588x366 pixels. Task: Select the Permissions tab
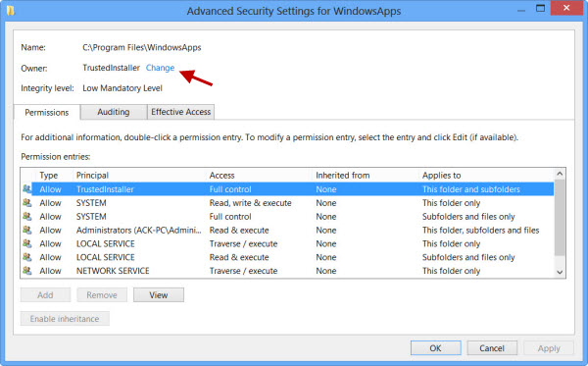click(x=46, y=112)
